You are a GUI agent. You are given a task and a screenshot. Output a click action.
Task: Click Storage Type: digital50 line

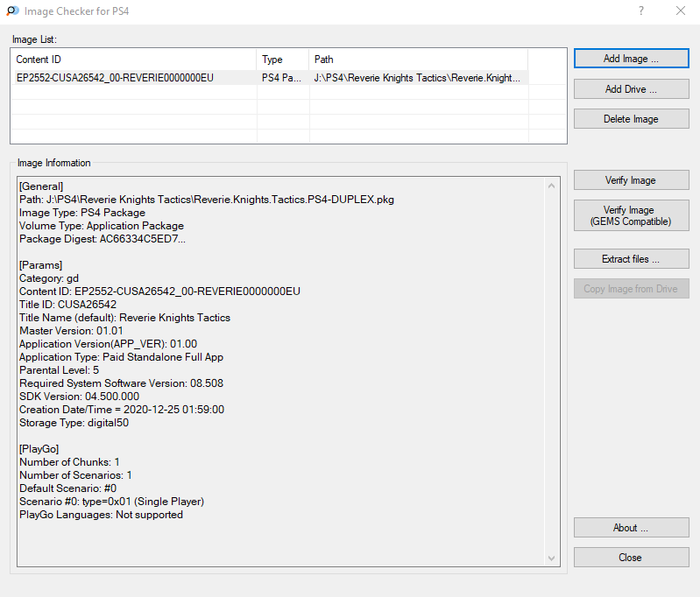tap(74, 423)
